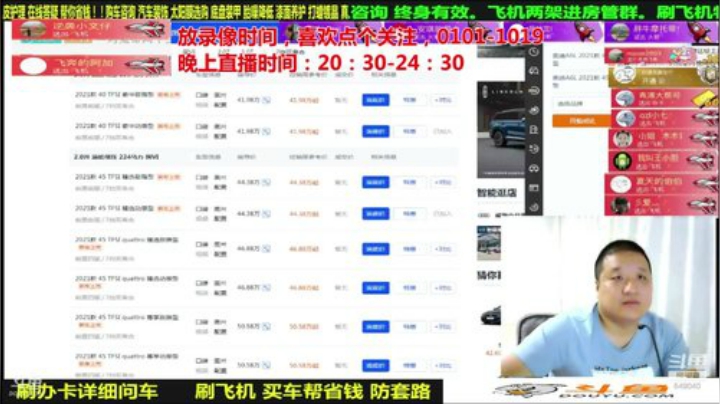The image size is (720, 404).
Task: Add quattro 尊享动感型 to comparison
Action: [443, 365]
